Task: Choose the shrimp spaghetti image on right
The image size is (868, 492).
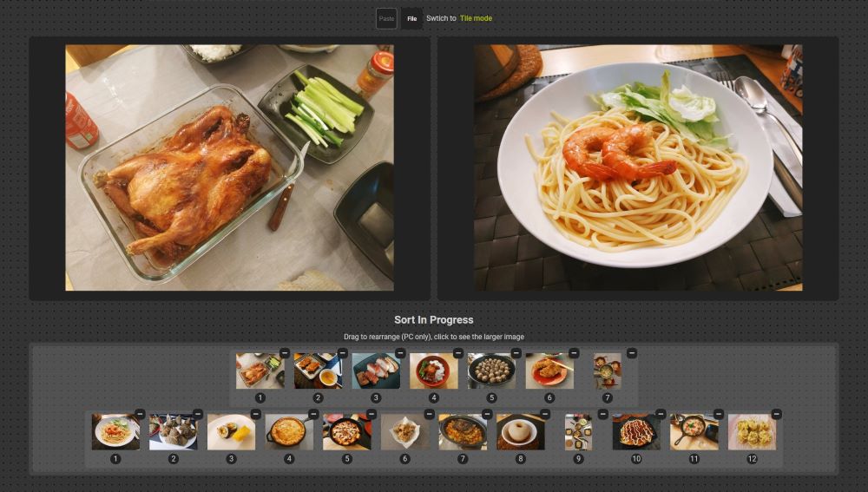Action: 638,167
